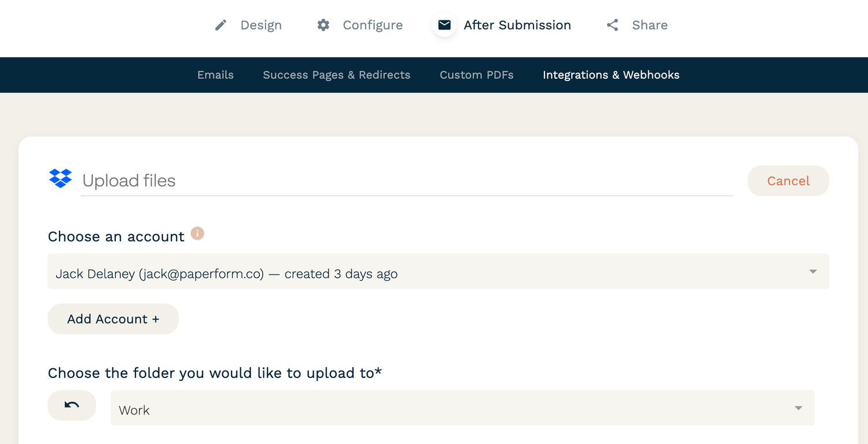Image resolution: width=868 pixels, height=444 pixels.
Task: Click the info icon beside Choose an account
Action: tap(197, 233)
